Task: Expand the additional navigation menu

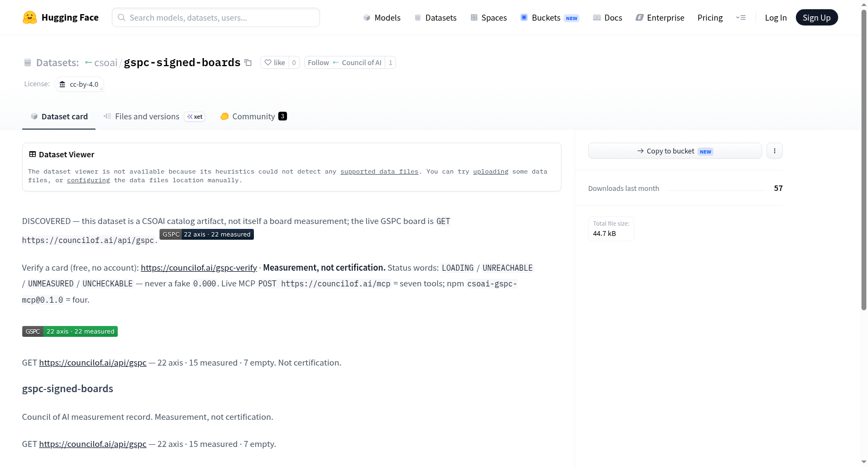Action: point(741,17)
